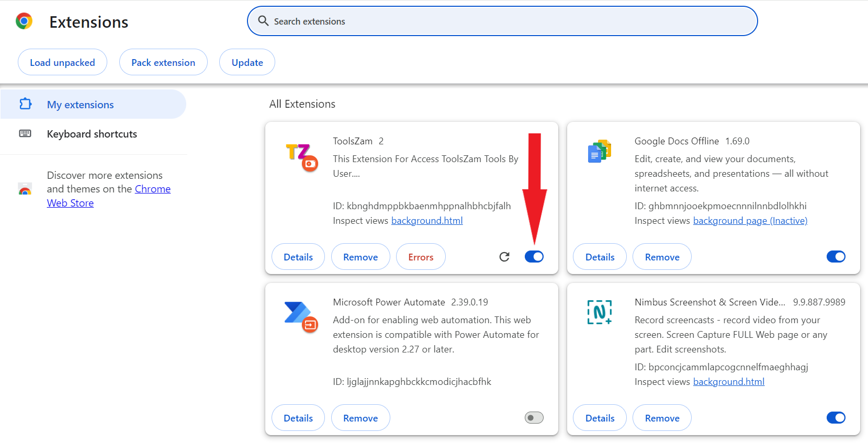Open ToolsZam background.html inspect view
Image resolution: width=868 pixels, height=444 pixels.
tap(427, 221)
